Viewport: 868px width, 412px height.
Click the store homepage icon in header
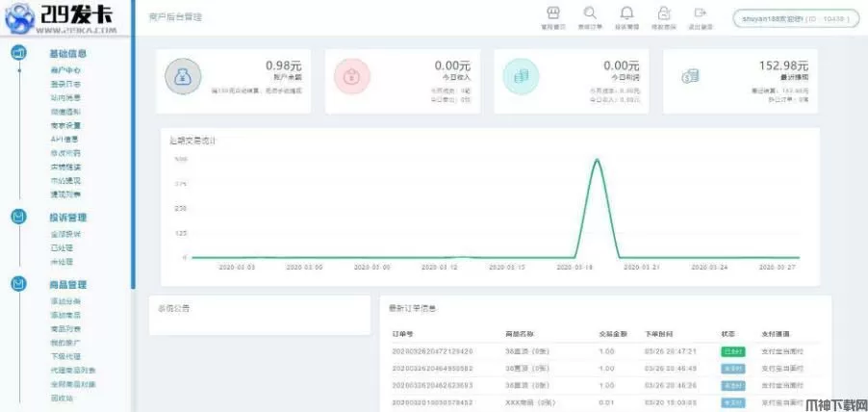552,13
